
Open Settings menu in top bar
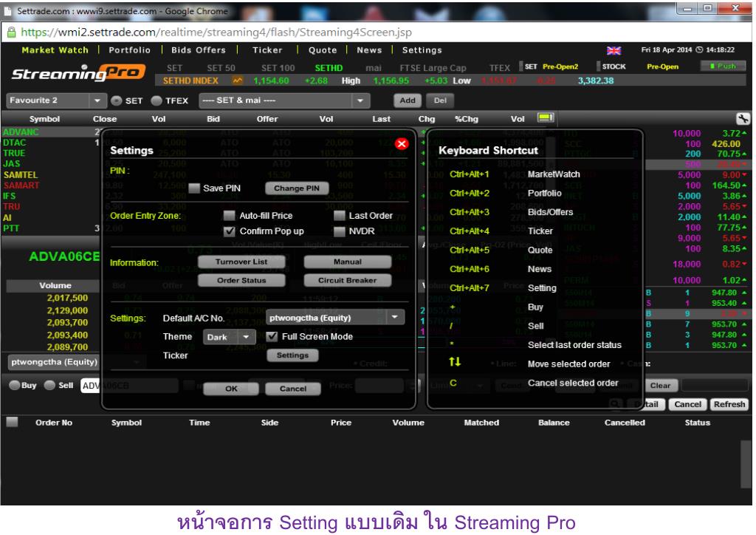[x=422, y=50]
